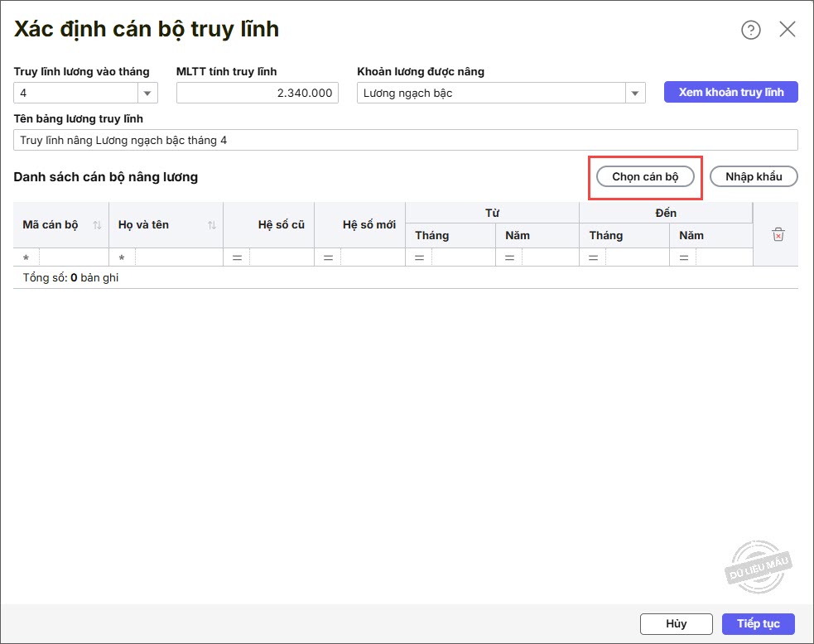This screenshot has width=814, height=644.
Task: Click the filter operator under Từ Tháng column
Action: [x=419, y=258]
